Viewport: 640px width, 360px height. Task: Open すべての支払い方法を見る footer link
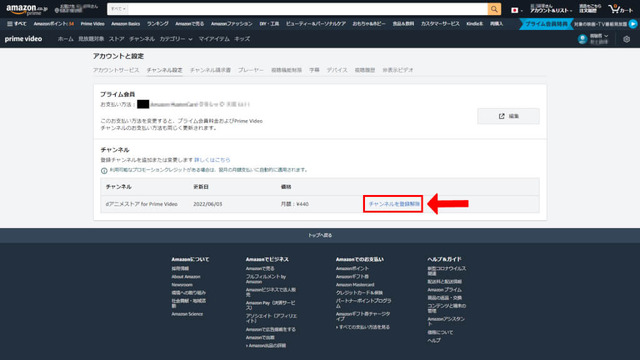click(x=363, y=327)
